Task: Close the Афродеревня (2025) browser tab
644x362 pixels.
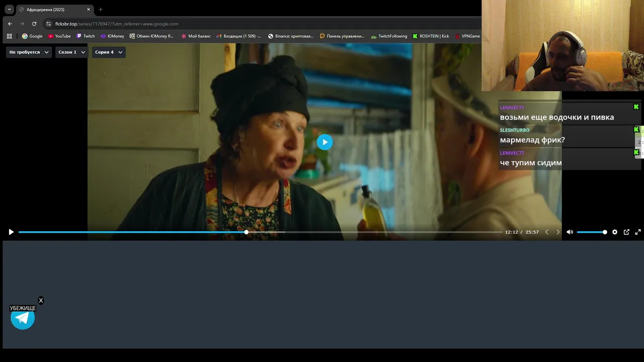Action: pos(89,10)
